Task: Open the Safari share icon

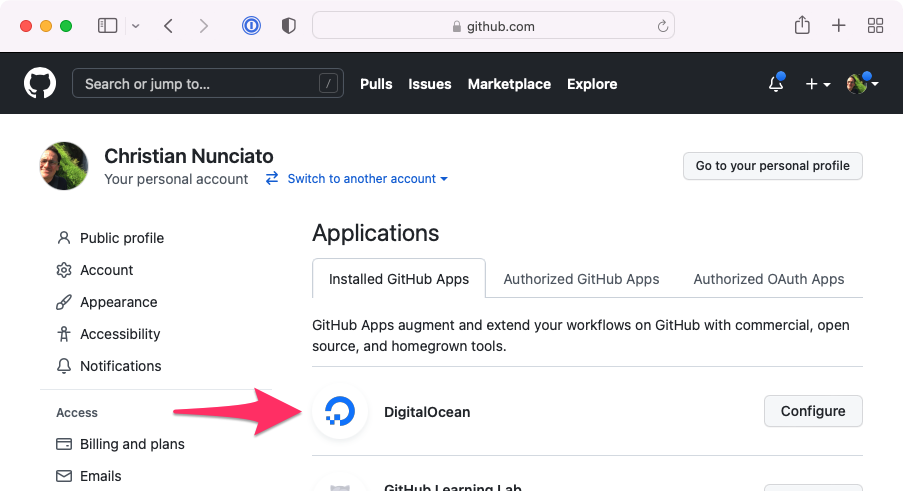Action: pyautogui.click(x=802, y=25)
